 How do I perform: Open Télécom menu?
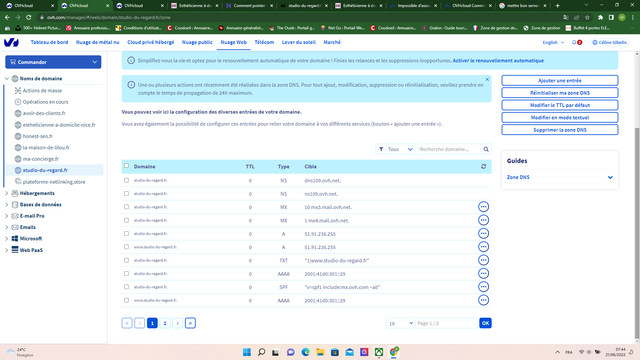(x=264, y=42)
